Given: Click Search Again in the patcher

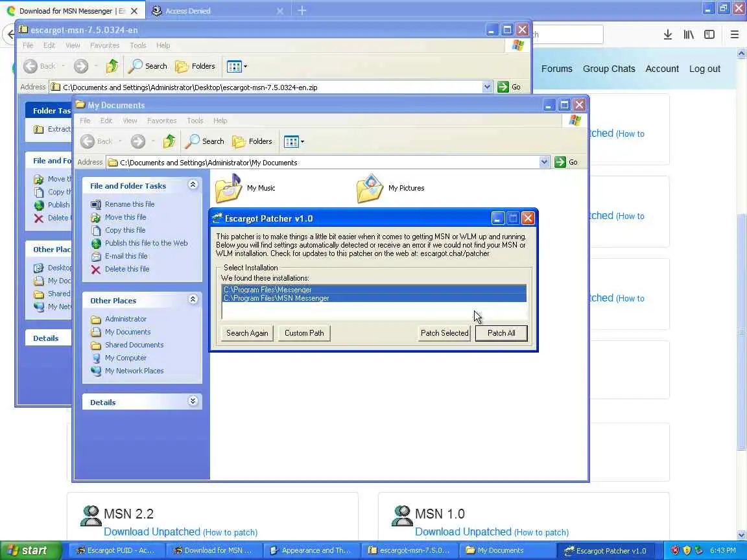Looking at the screenshot, I should 247,333.
